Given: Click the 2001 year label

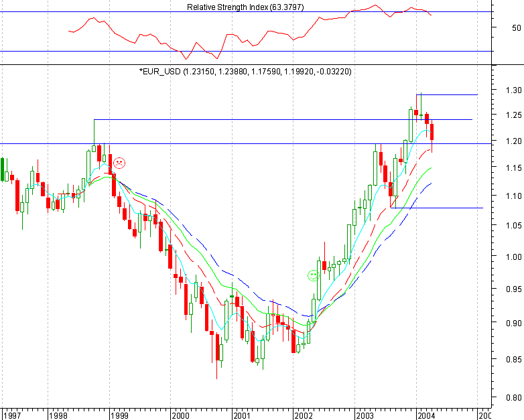Looking at the screenshot, I should click(x=242, y=416).
